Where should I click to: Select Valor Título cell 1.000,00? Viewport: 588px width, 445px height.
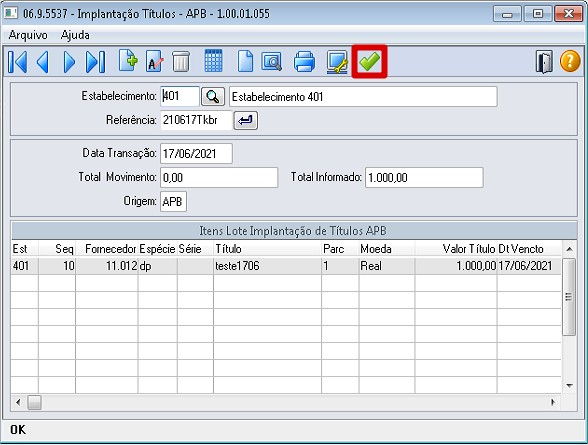(x=456, y=266)
